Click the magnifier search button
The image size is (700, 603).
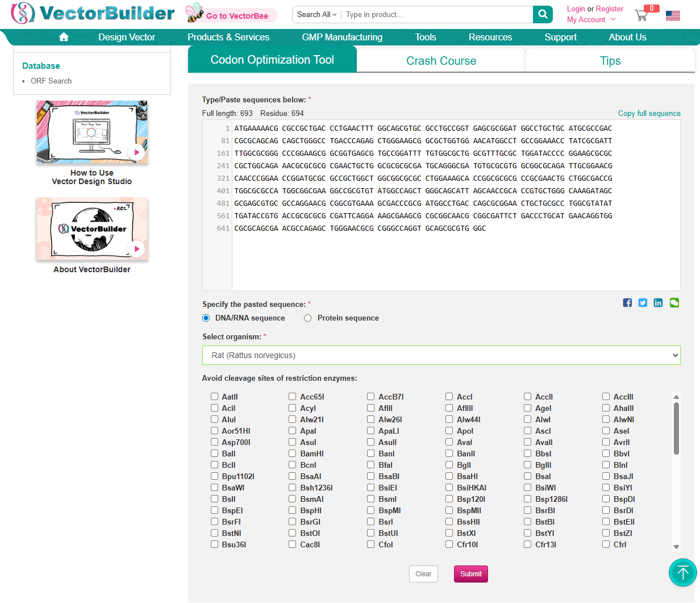[x=543, y=15]
